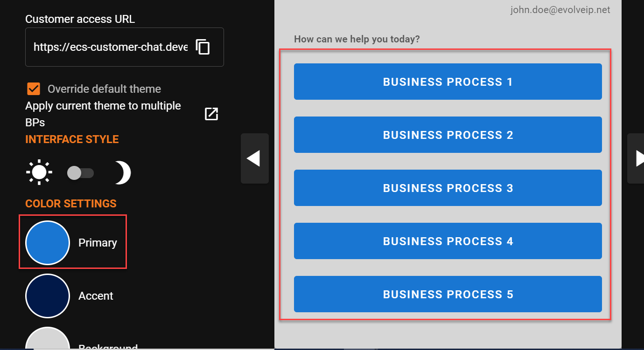Copy the customer access URL
This screenshot has width=644, height=350.
tap(203, 47)
